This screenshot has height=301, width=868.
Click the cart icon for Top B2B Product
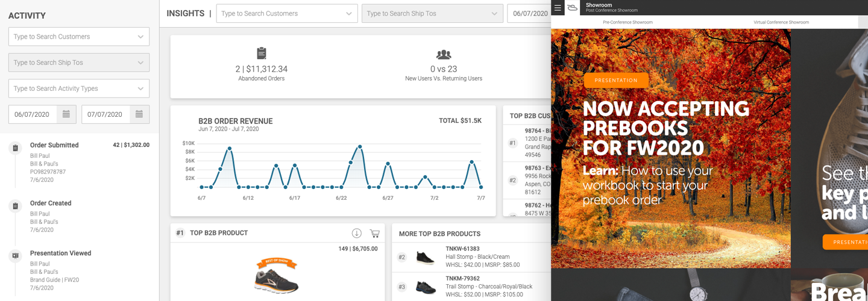374,234
